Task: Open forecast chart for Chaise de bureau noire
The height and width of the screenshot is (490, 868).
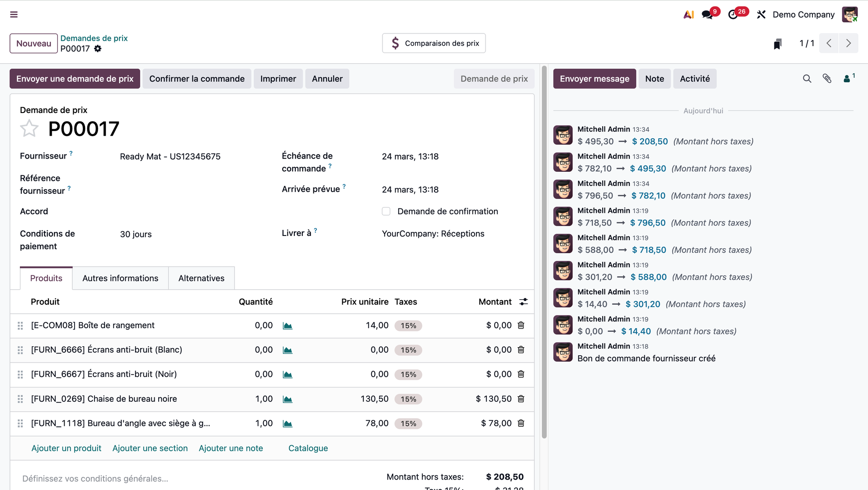Action: pos(288,399)
